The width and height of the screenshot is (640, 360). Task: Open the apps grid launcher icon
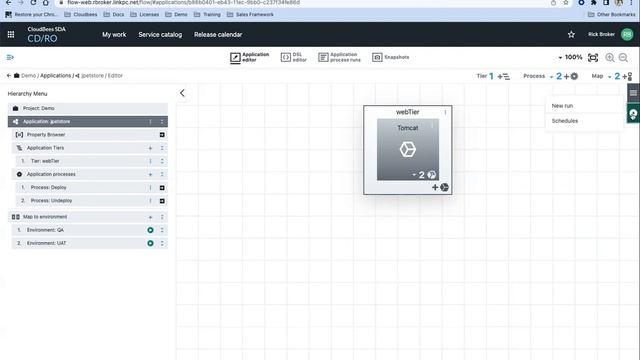pyautogui.click(x=11, y=35)
